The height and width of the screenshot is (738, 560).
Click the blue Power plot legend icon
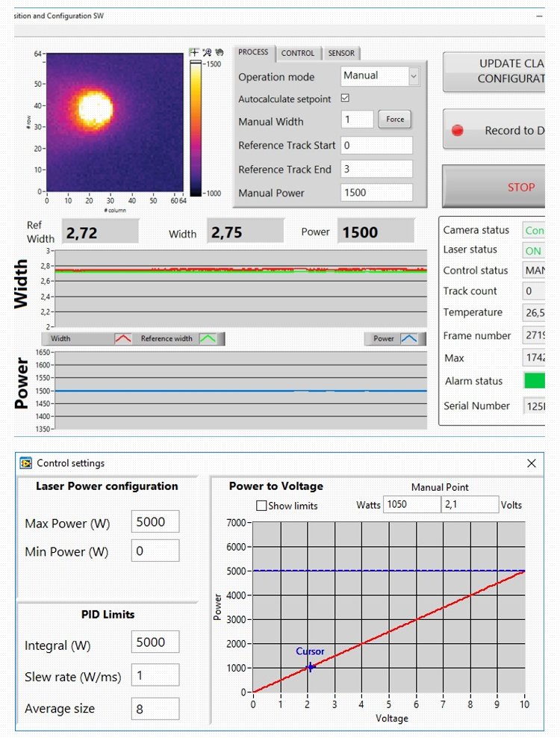pyautogui.click(x=408, y=339)
